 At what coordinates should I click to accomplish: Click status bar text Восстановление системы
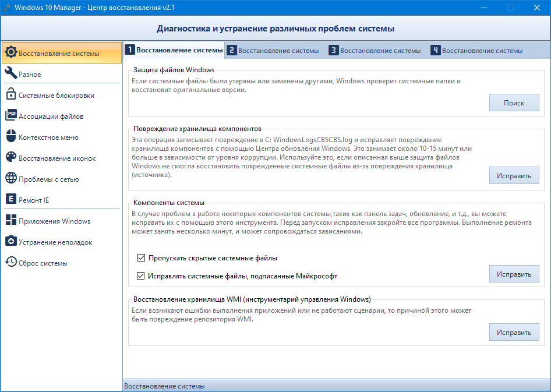(164, 386)
